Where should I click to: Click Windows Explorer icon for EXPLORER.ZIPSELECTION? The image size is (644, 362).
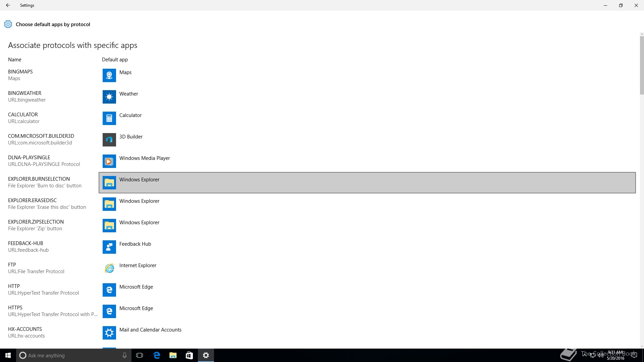point(109,226)
